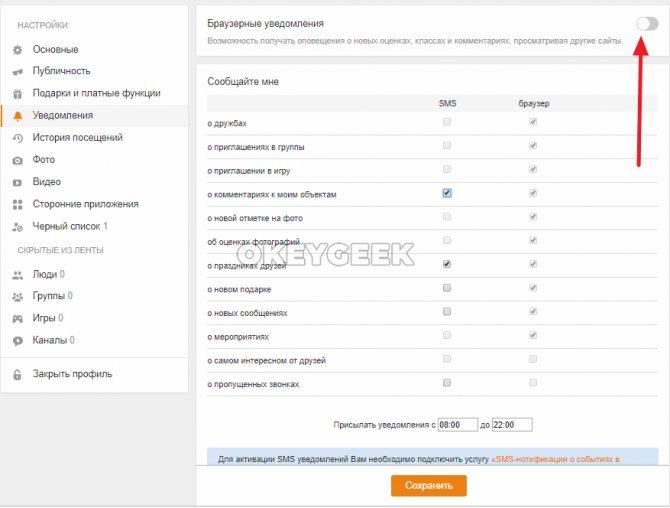Click the orange bell Уведомления icon
This screenshot has height=508, width=670.
[18, 116]
